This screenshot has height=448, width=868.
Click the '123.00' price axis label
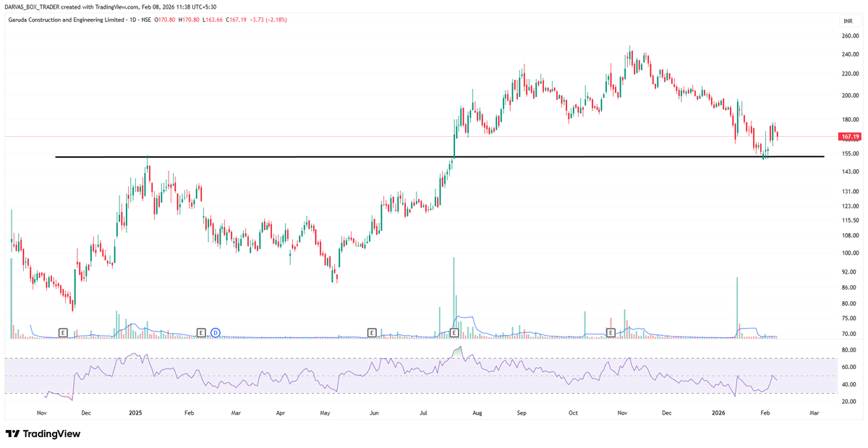(x=849, y=206)
